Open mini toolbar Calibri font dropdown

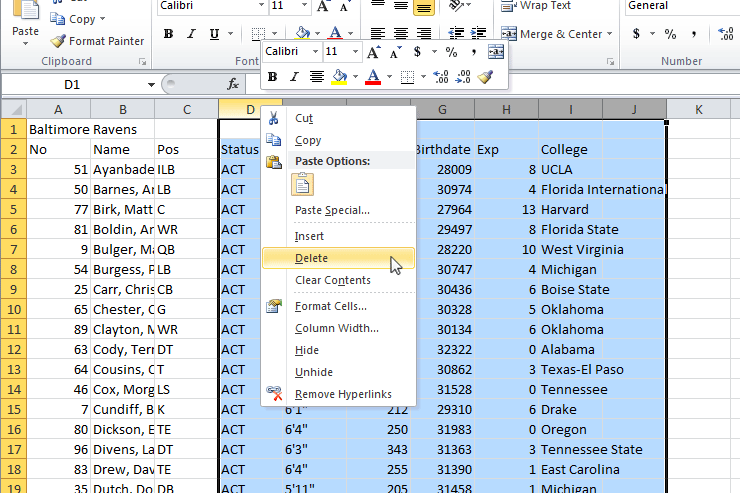pyautogui.click(x=315, y=51)
